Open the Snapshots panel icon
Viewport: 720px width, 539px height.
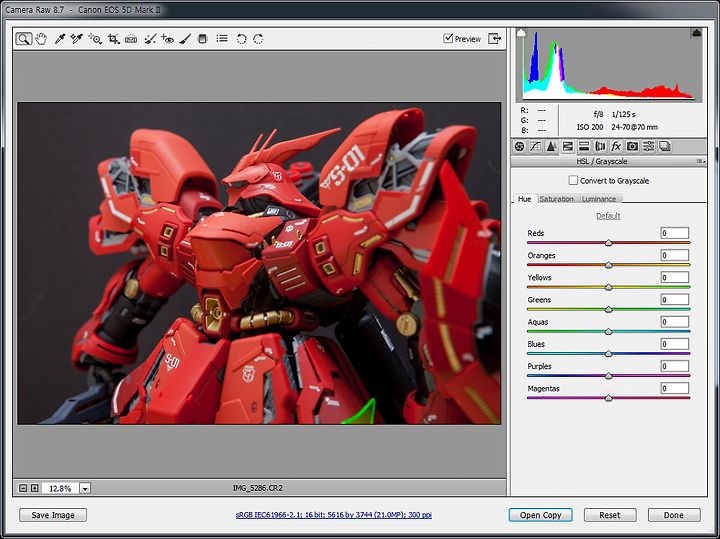click(664, 146)
